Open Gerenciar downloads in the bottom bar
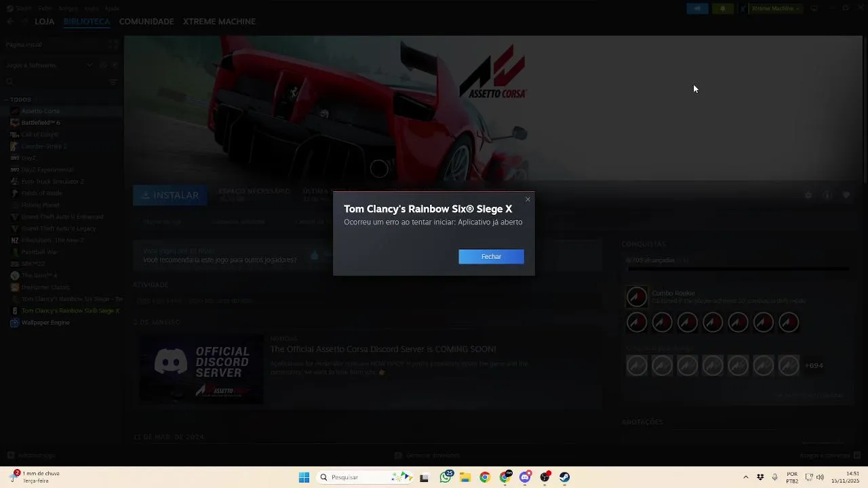 (427, 455)
